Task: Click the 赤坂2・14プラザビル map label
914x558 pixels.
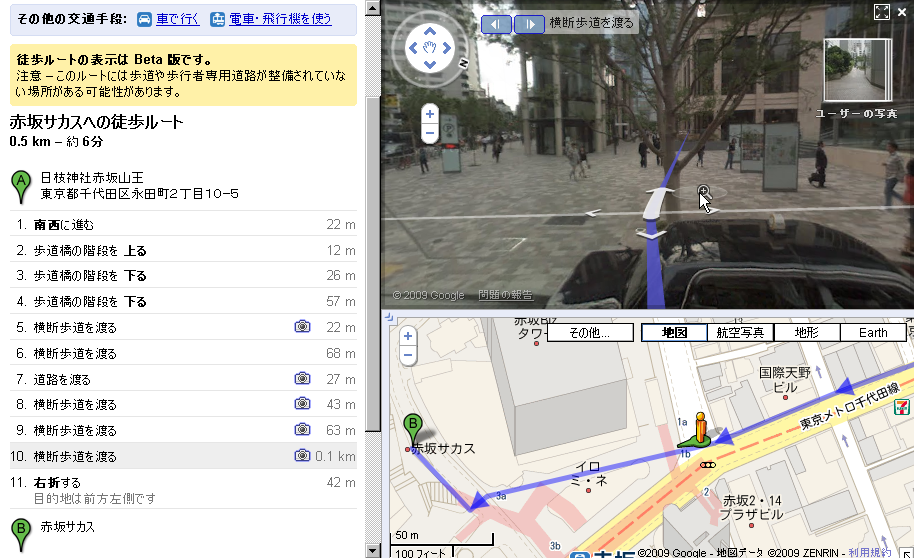Action: [x=751, y=508]
